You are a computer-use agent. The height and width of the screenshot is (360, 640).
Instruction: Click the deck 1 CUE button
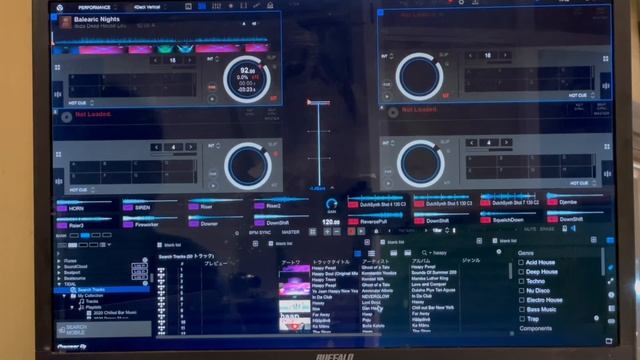(x=212, y=87)
